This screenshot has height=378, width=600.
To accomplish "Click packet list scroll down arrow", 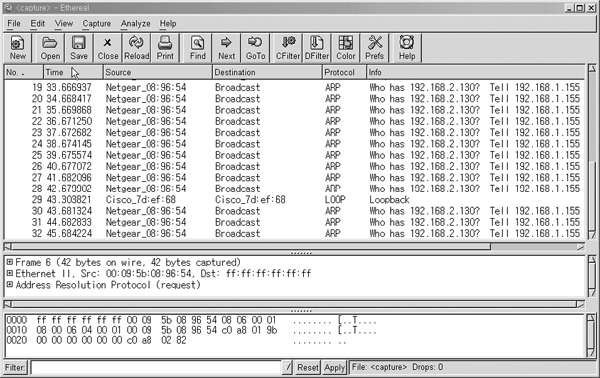I will tap(592, 235).
